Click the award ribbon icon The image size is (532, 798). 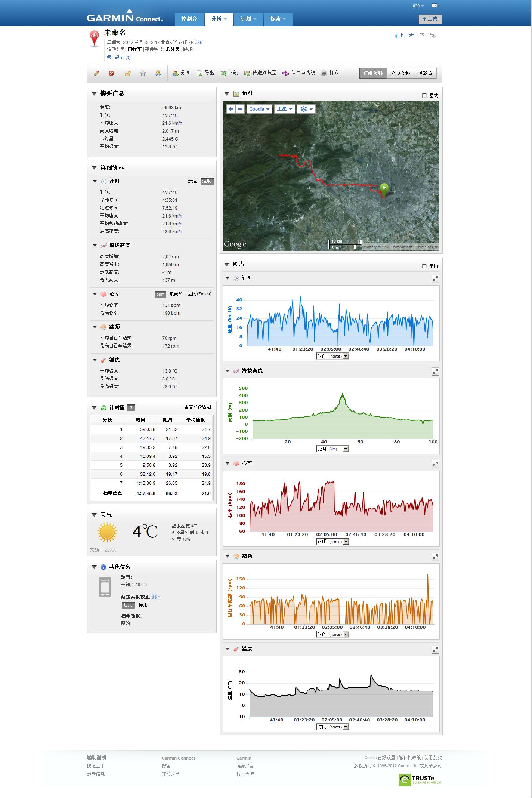click(x=158, y=73)
